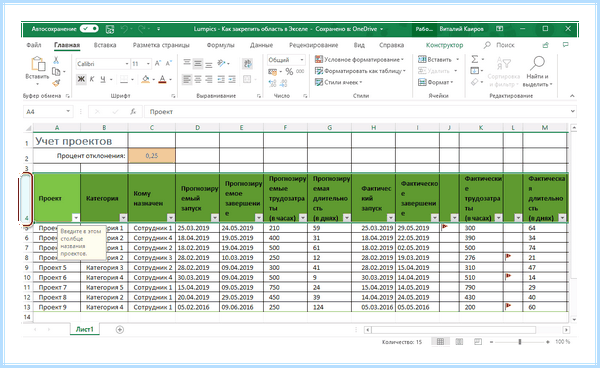The height and width of the screenshot is (368, 600).
Task: Click the Redo arrow
Action: point(141,29)
